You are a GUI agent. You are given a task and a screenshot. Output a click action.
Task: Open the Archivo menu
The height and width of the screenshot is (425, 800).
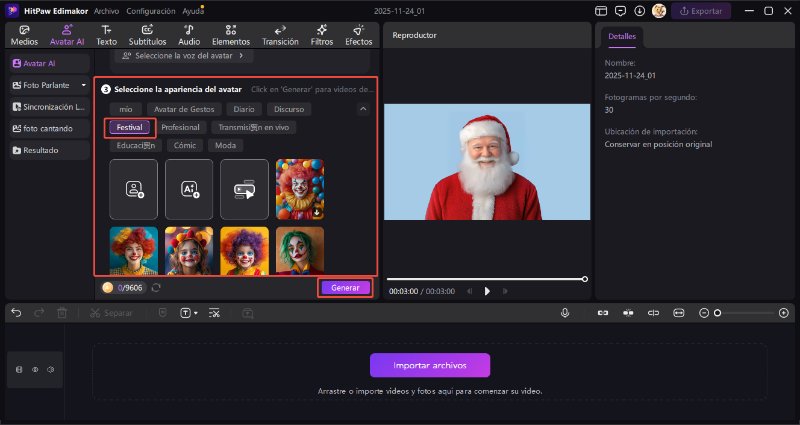pos(107,11)
